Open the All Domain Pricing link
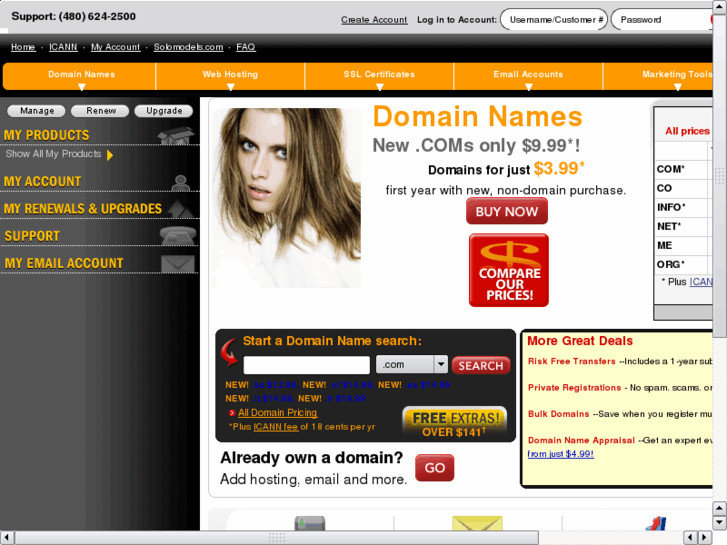The height and width of the screenshot is (545, 727). point(277,412)
